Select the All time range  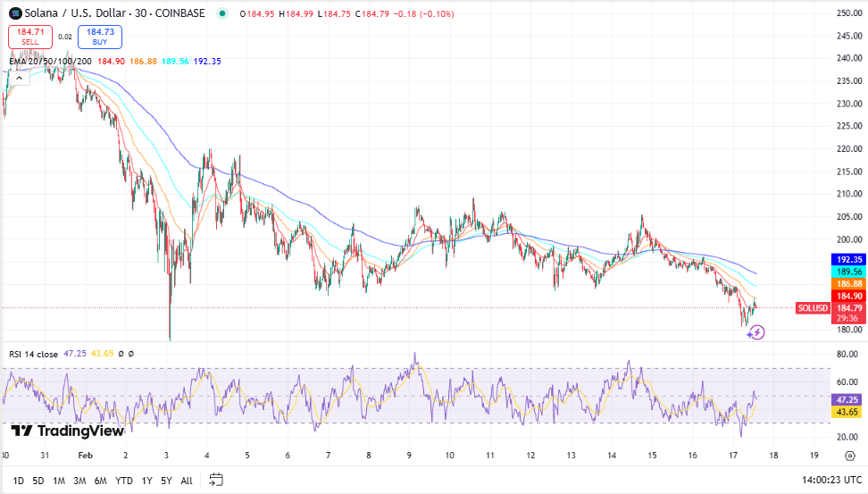(187, 481)
